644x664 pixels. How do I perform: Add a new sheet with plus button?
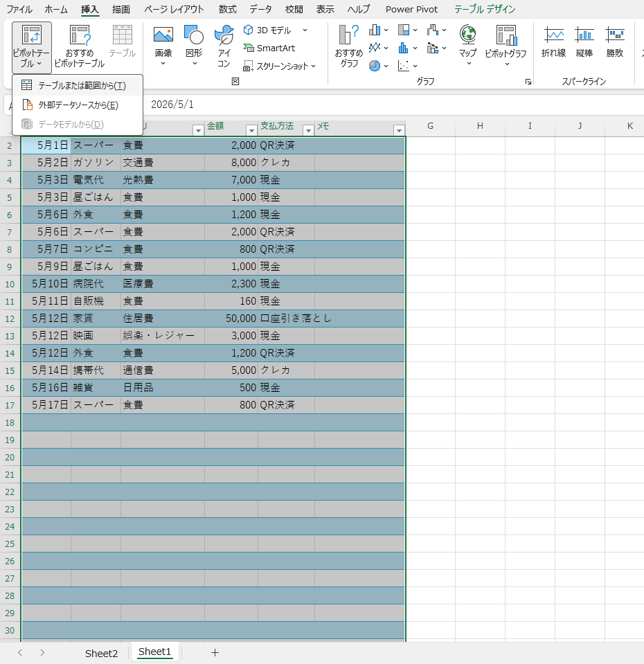pos(215,652)
